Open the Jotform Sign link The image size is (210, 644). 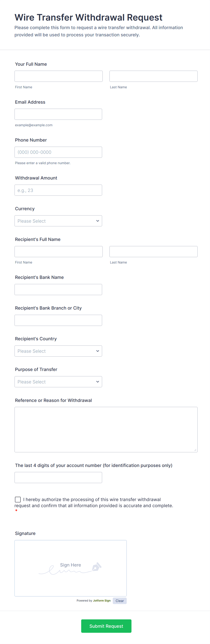(102, 600)
